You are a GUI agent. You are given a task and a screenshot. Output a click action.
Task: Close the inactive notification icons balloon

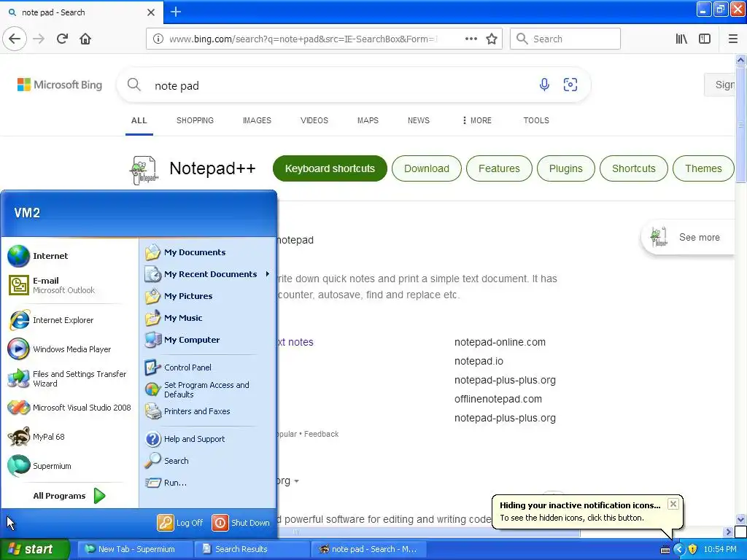(673, 504)
